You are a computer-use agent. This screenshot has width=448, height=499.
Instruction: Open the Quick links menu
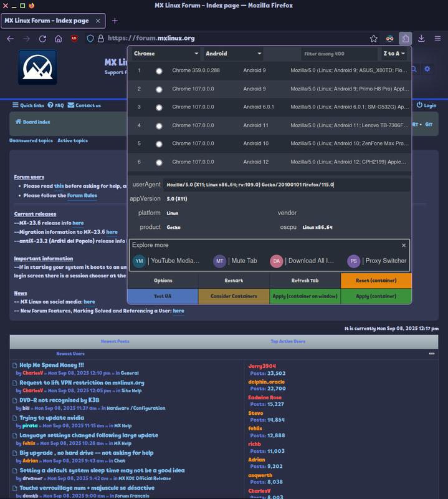pos(28,105)
